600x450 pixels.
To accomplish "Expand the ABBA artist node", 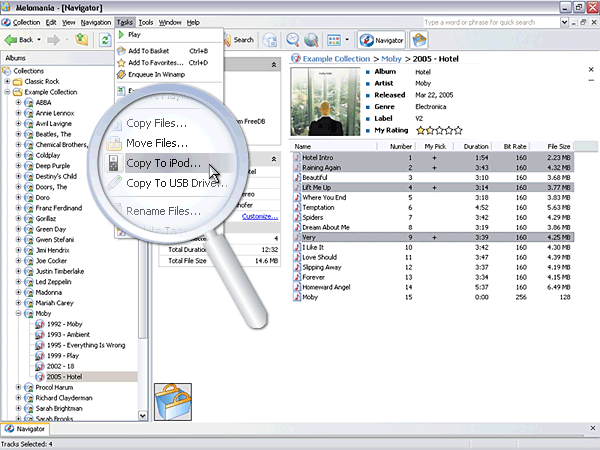I will pos(18,102).
